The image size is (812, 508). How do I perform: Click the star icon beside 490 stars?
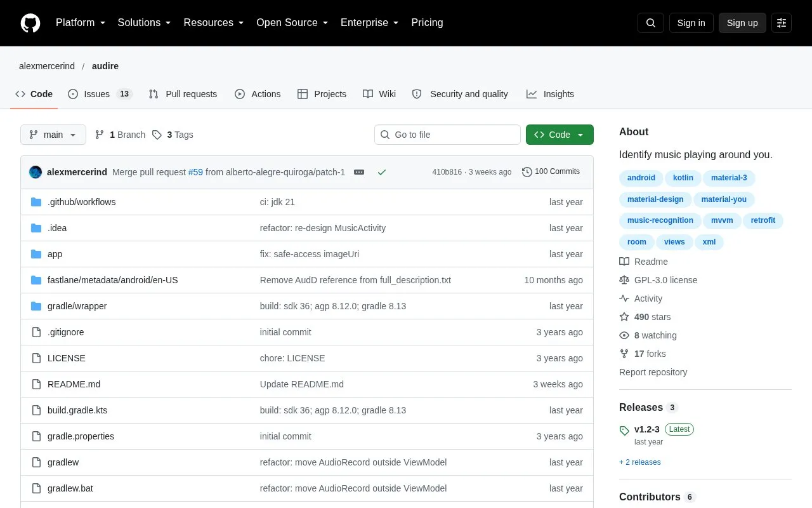[x=624, y=317]
